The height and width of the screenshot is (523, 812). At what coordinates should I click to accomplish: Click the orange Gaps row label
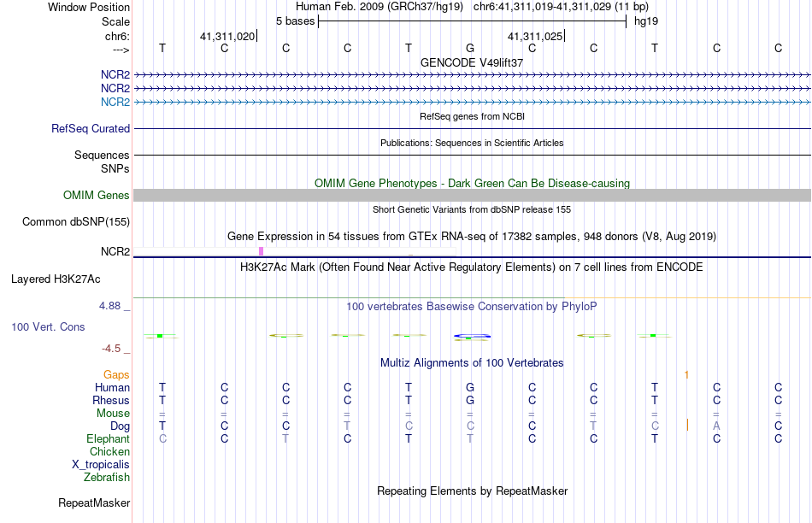point(116,375)
